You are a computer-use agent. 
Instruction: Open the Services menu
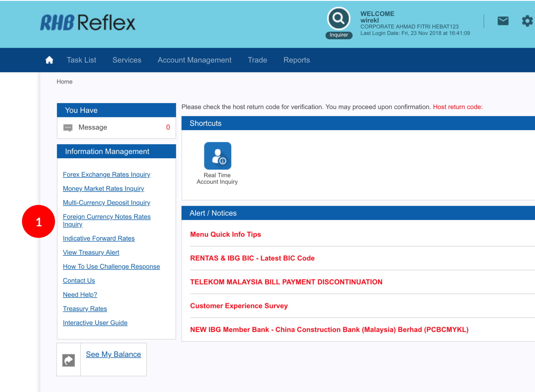127,60
